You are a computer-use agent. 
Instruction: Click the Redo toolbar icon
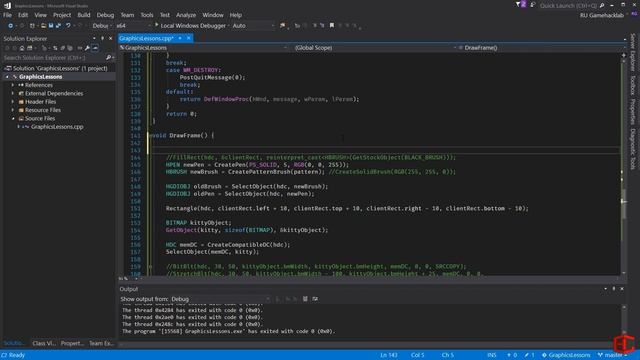(80, 26)
